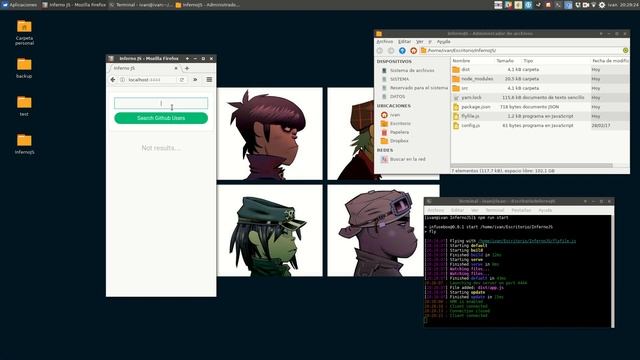Click the site info icon in Firefox
This screenshot has height=360, width=640.
tap(122, 80)
